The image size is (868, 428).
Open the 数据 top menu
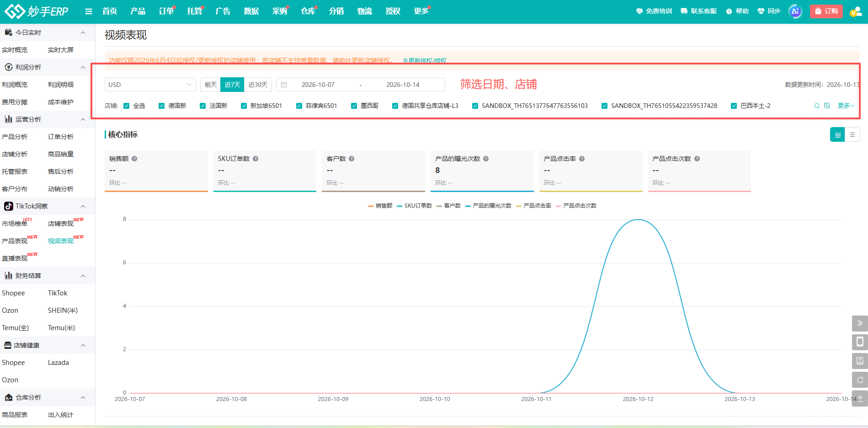pyautogui.click(x=251, y=11)
